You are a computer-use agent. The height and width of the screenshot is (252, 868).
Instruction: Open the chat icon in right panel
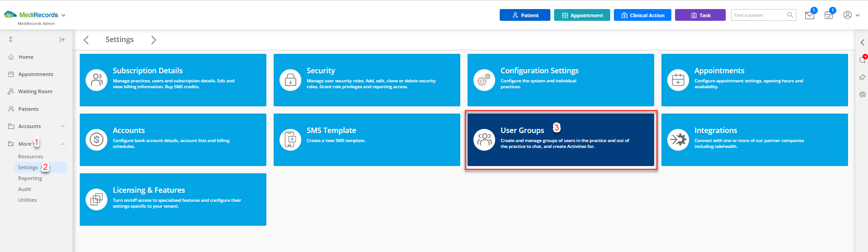(862, 60)
